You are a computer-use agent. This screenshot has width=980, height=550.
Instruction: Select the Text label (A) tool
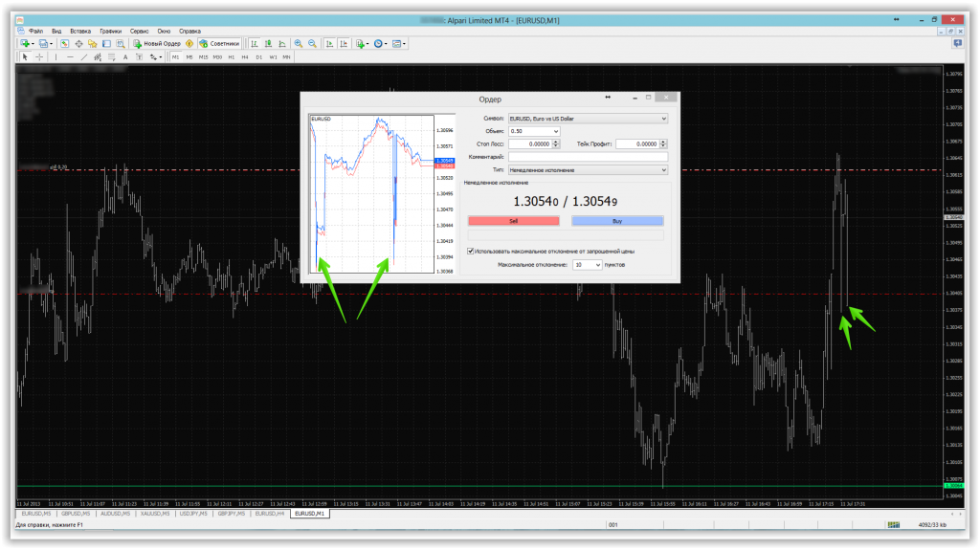pos(125,56)
